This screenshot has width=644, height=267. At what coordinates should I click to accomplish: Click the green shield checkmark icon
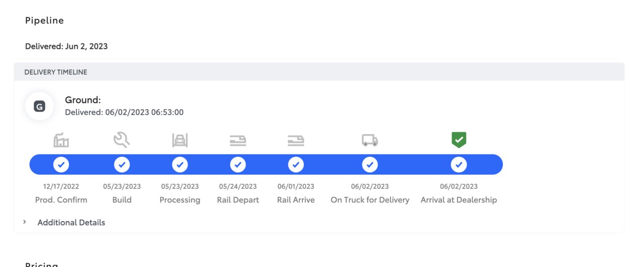click(459, 140)
